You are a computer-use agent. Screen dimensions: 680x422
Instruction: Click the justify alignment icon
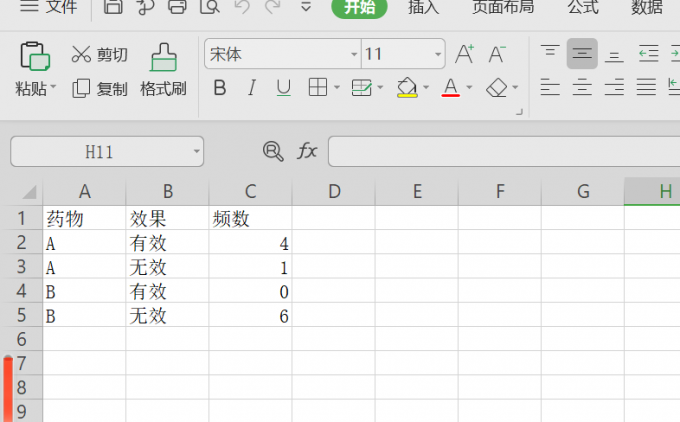(x=646, y=87)
